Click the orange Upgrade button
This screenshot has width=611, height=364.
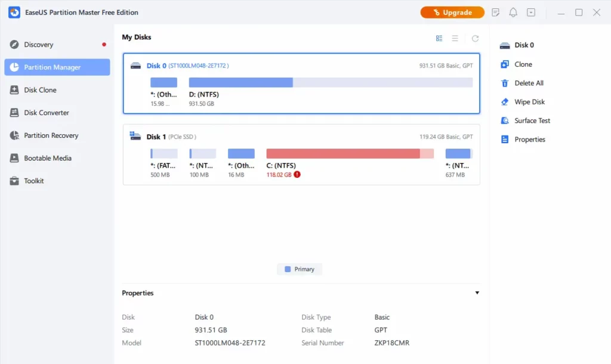(452, 12)
